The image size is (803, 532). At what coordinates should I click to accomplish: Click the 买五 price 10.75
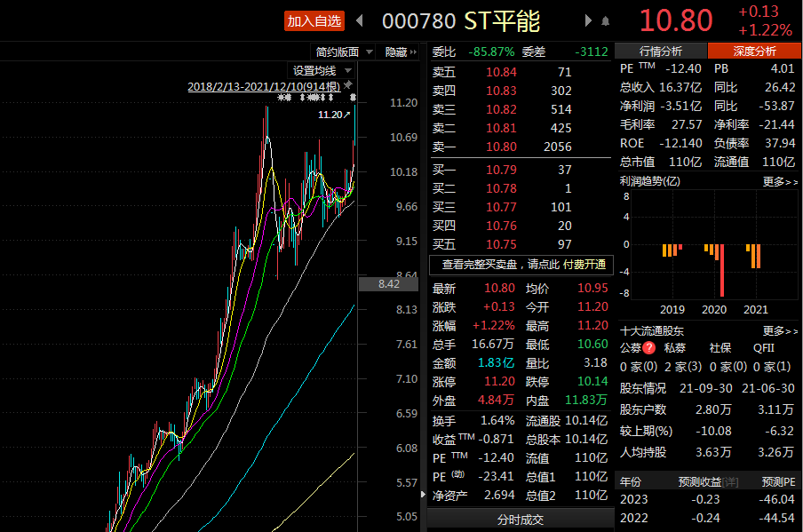click(x=501, y=244)
